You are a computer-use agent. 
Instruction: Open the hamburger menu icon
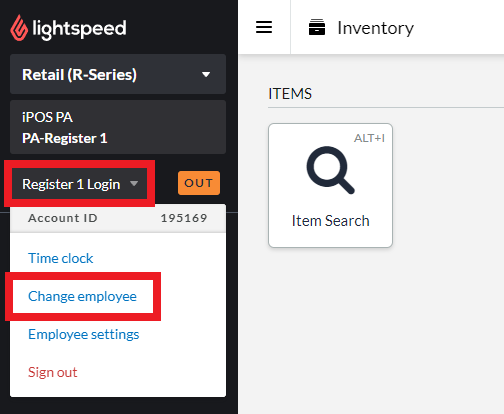click(264, 27)
